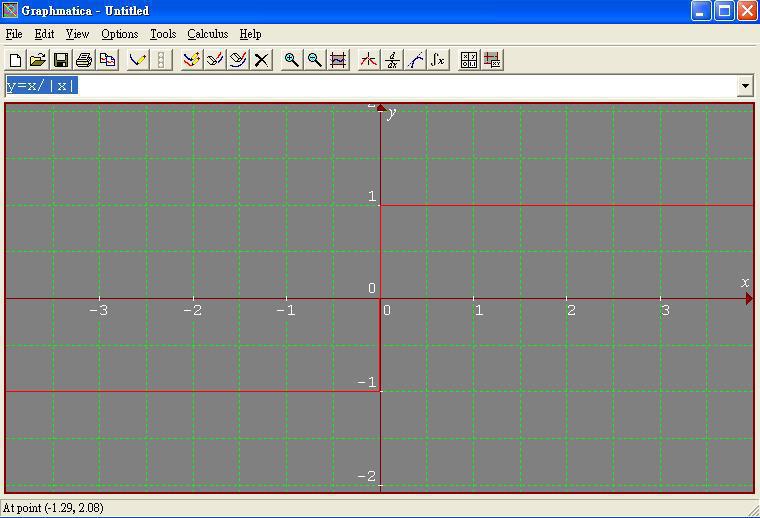Open the Options menu
This screenshot has width=760, height=518.
tap(120, 34)
